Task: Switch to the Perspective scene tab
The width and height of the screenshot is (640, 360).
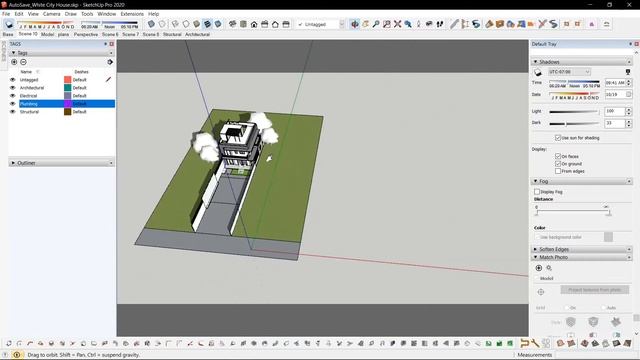Action: (86, 34)
